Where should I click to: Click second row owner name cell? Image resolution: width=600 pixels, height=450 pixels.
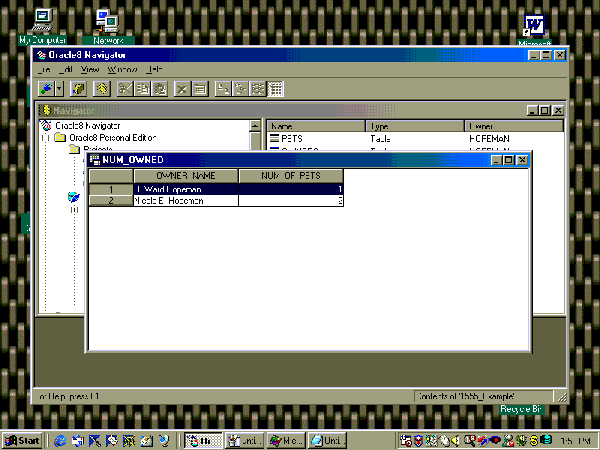tap(186, 201)
